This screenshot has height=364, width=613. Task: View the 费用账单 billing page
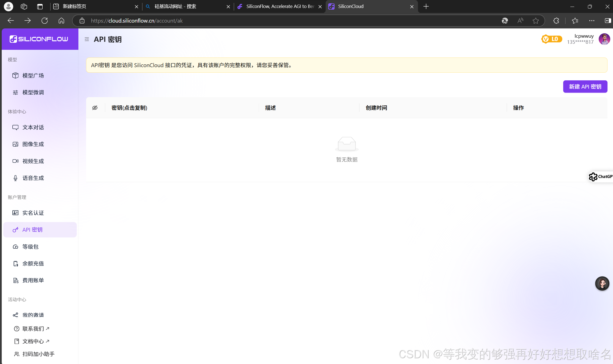tap(33, 280)
